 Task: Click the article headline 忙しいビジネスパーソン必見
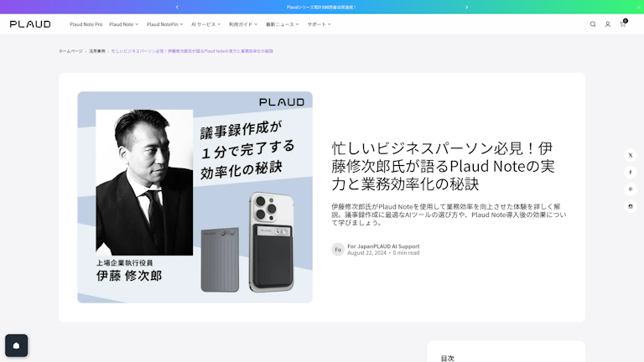443,166
